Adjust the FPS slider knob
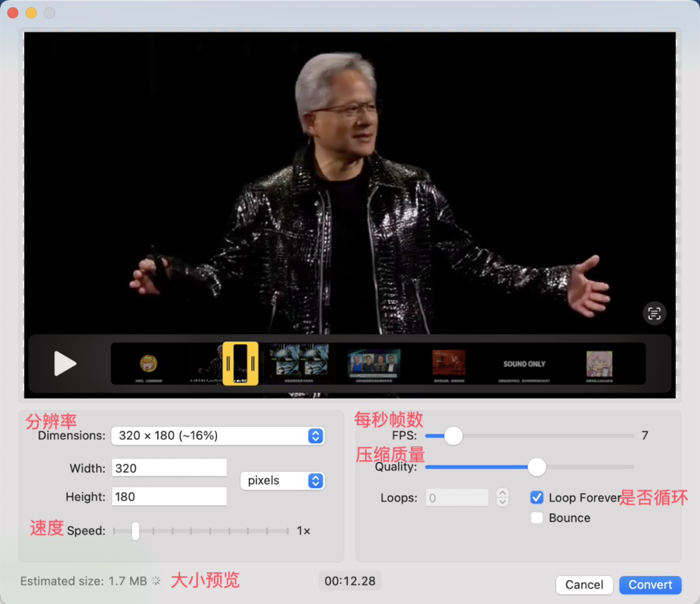The image size is (700, 604). (454, 436)
